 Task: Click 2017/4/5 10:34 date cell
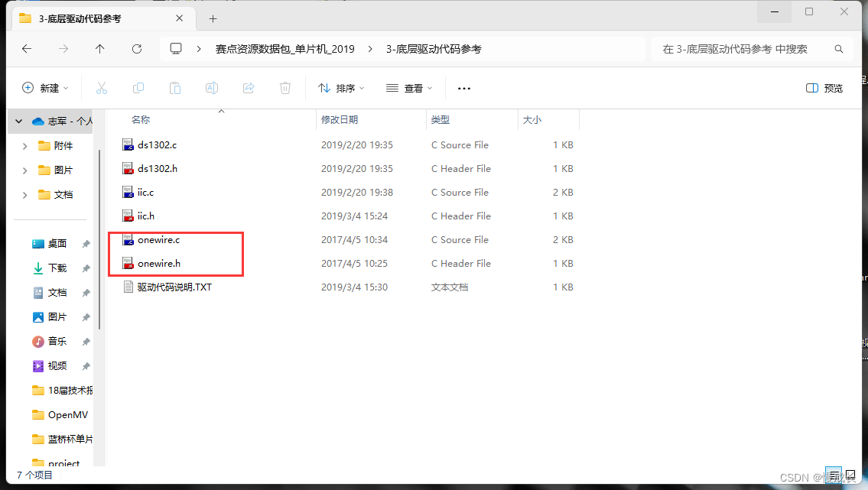(354, 240)
